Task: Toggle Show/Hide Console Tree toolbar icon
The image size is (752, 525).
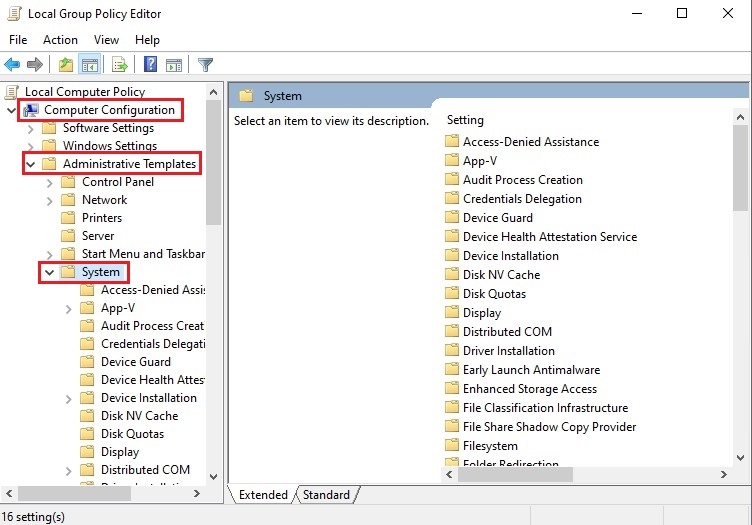Action: tap(90, 64)
